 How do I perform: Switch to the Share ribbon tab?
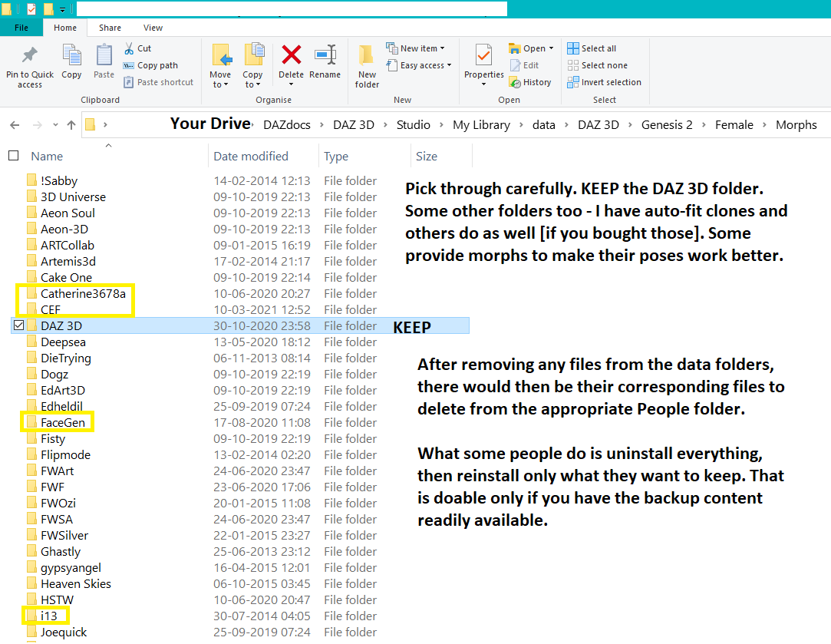point(110,28)
